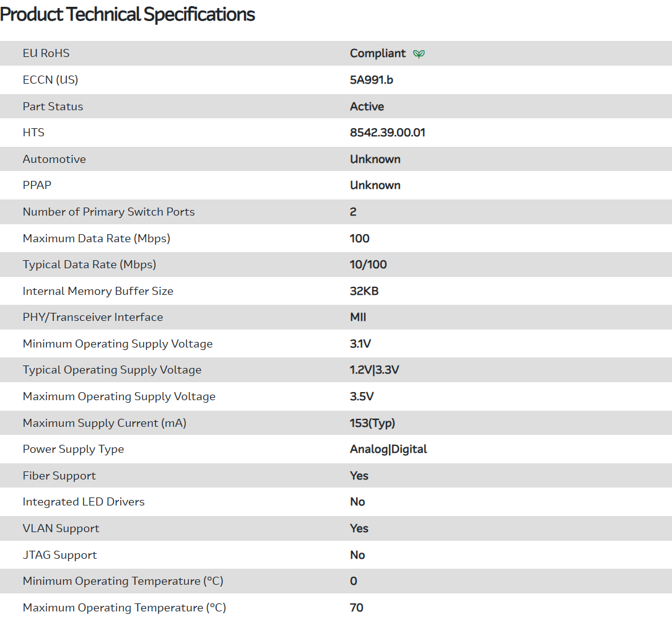Click the HTS code 8542.39.00.01
The image size is (672, 617).
(x=387, y=133)
